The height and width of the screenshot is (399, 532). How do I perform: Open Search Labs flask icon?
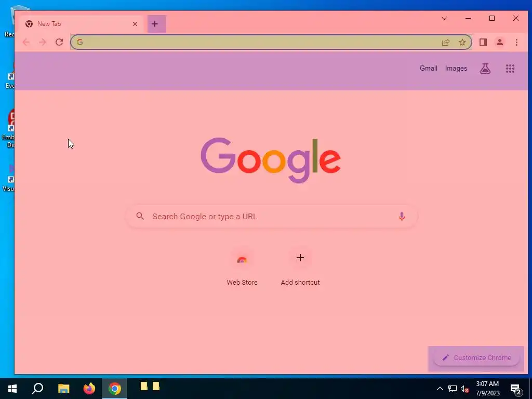(x=485, y=69)
